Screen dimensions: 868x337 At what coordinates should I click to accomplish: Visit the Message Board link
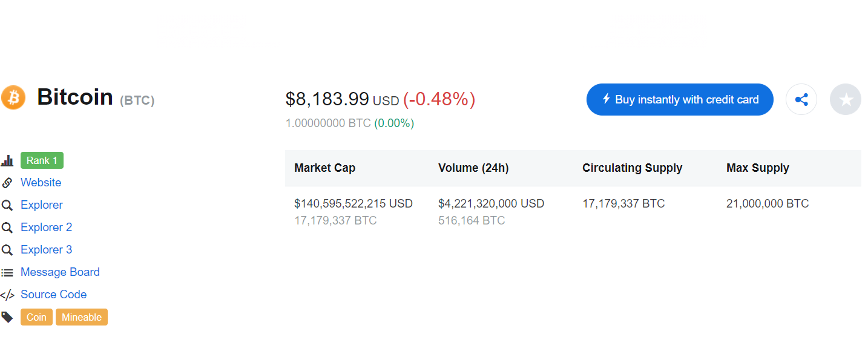pos(60,272)
